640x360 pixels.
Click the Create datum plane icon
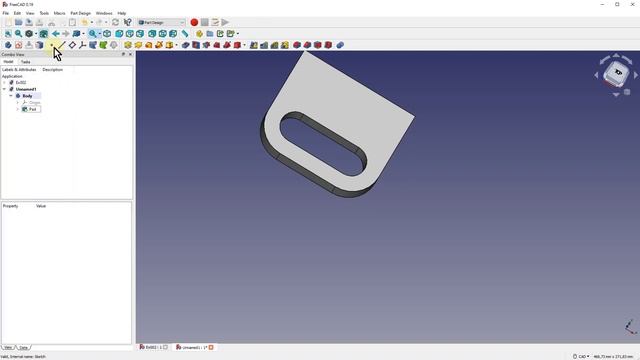[72, 45]
